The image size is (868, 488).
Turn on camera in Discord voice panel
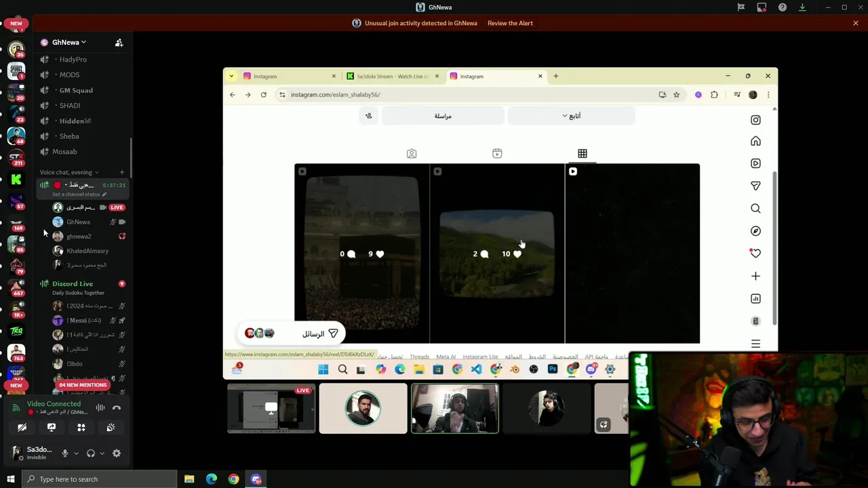click(22, 427)
